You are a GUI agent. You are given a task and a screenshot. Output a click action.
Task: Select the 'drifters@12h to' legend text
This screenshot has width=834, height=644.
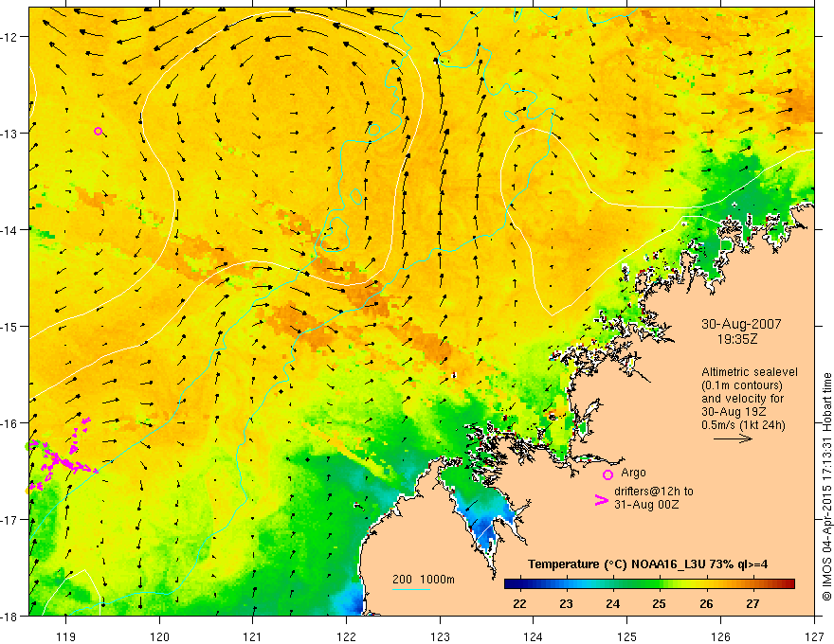pos(654,492)
